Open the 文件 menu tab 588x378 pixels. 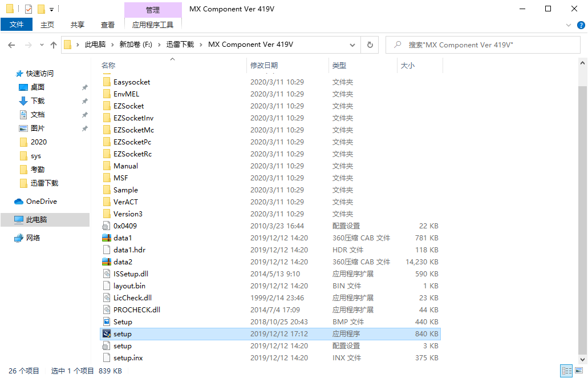pos(17,25)
